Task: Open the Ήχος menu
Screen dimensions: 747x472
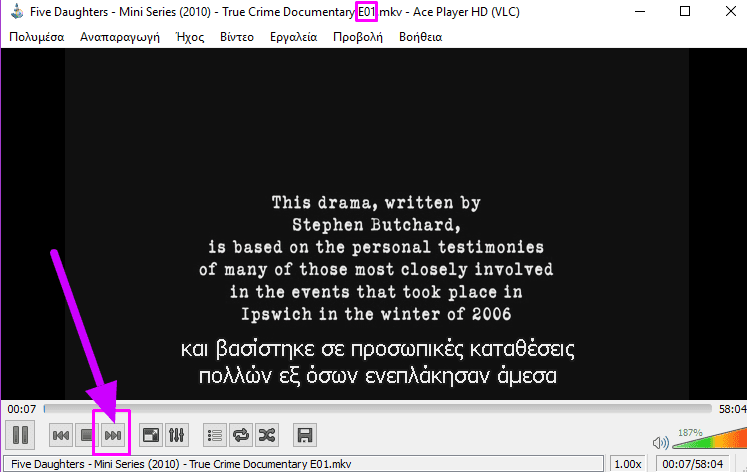Action: 190,37
